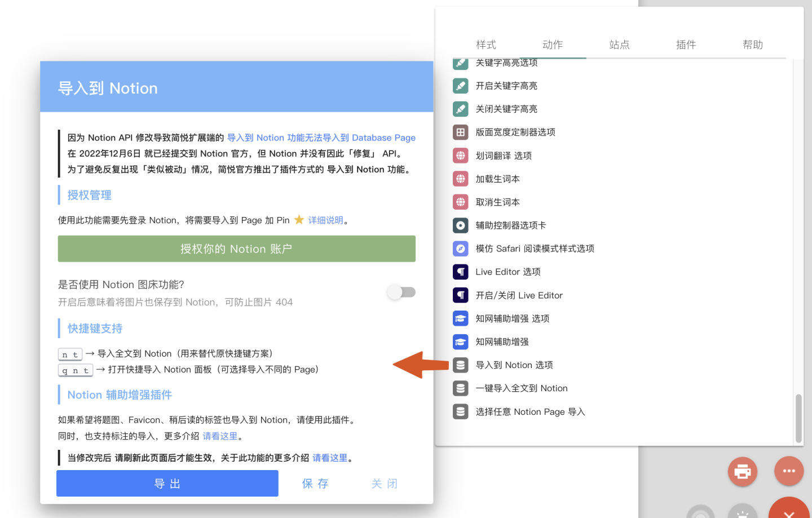
Task: Click the star icon next to Pin
Action: coord(299,220)
